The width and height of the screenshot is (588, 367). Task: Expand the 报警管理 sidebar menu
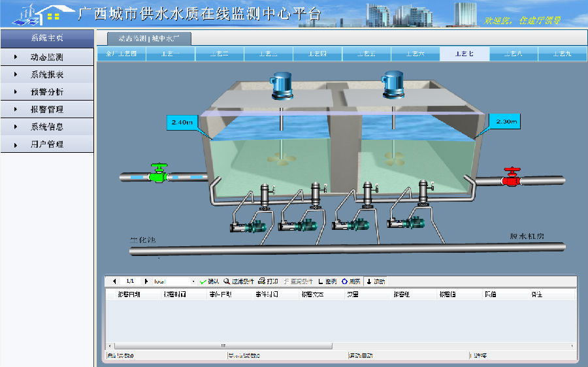click(x=47, y=109)
